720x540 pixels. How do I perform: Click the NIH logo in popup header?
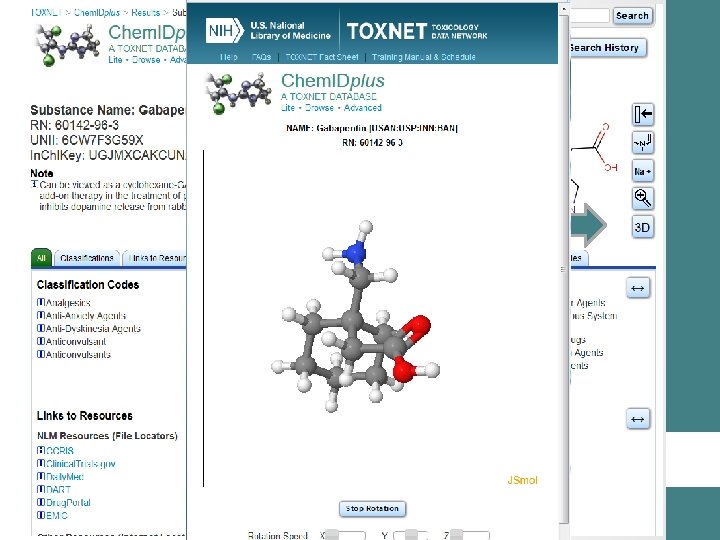(224, 31)
